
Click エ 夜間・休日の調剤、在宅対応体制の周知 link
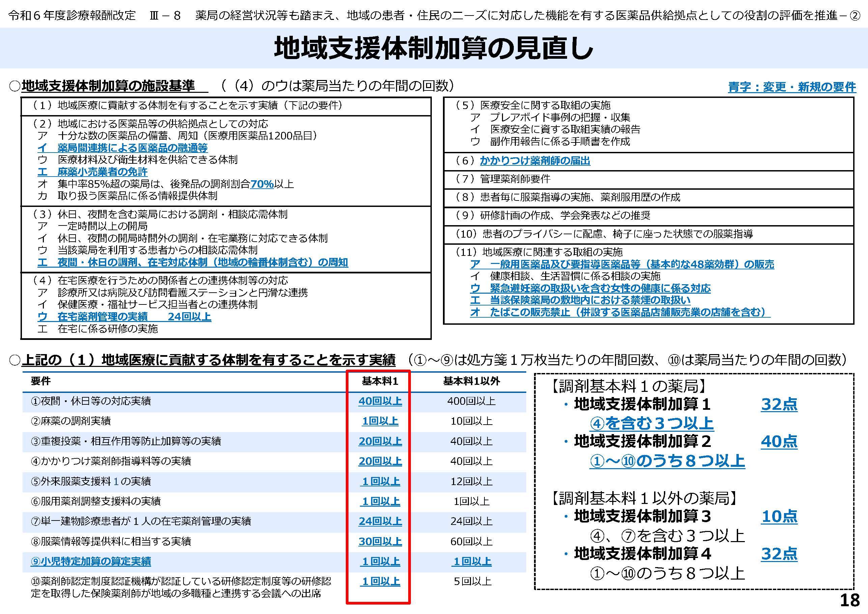pyautogui.click(x=192, y=262)
